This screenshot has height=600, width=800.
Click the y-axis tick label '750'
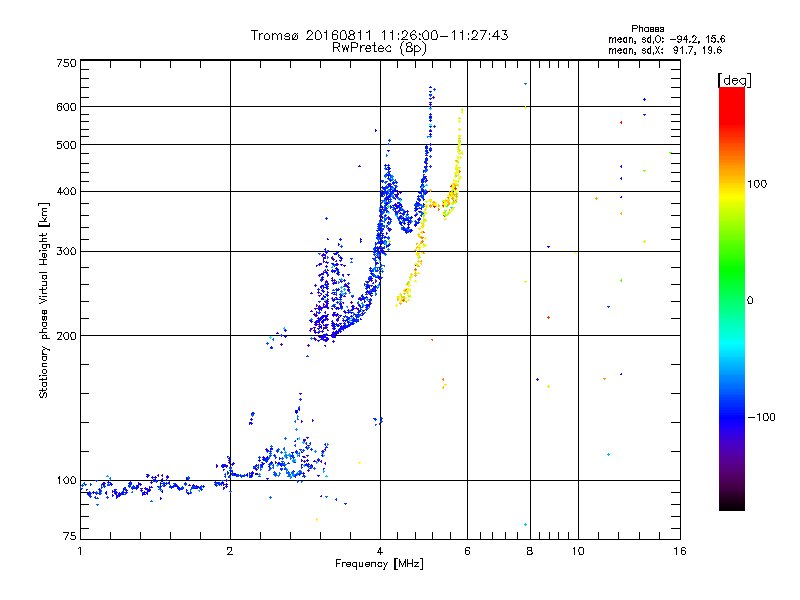click(x=66, y=63)
